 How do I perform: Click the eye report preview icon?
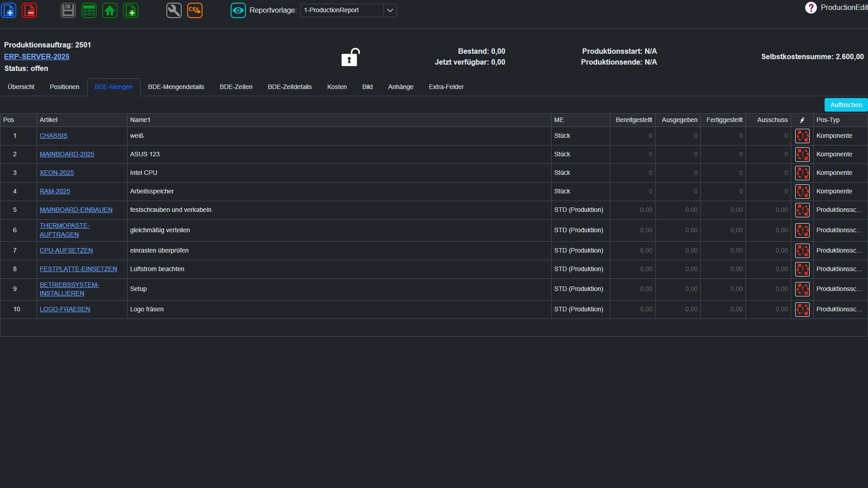pos(238,10)
